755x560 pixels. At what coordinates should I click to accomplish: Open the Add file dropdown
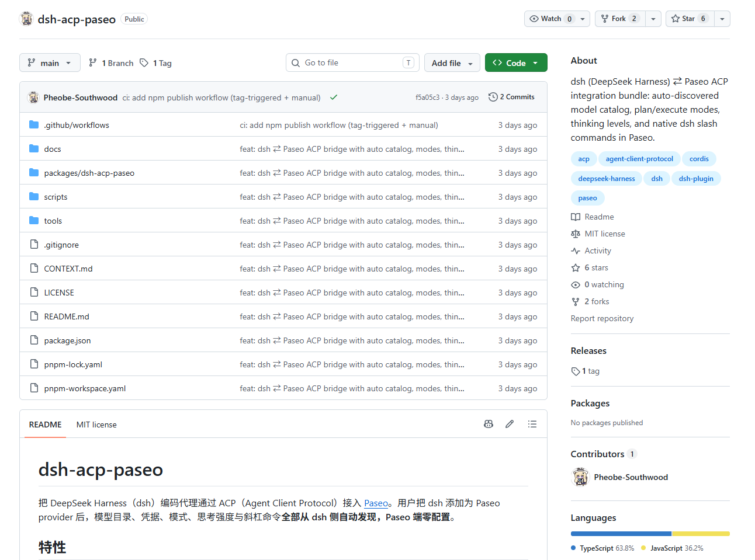pos(452,62)
